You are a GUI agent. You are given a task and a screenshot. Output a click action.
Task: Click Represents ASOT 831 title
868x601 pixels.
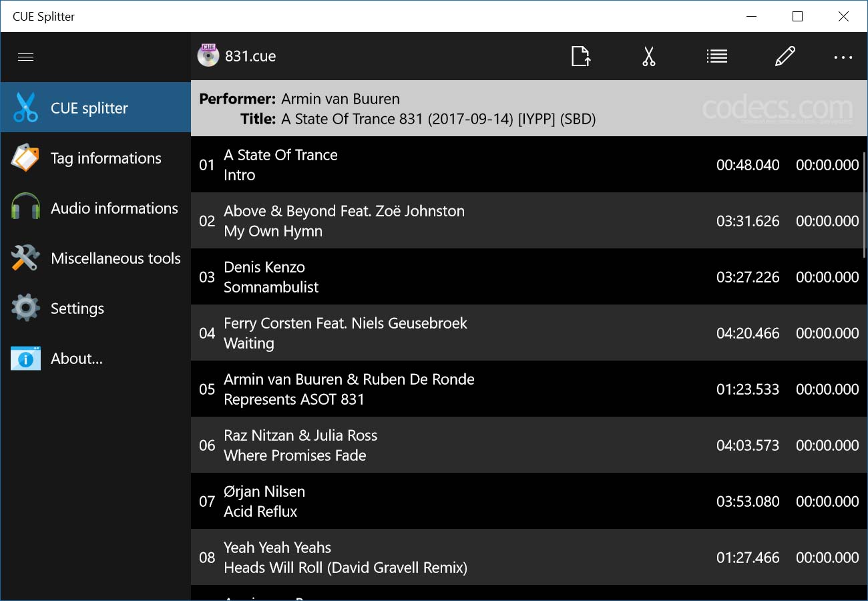[294, 399]
